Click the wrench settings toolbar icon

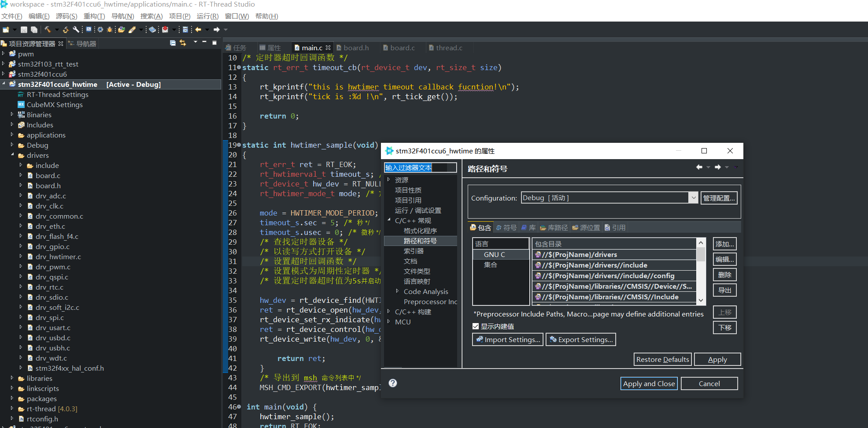pyautogui.click(x=76, y=30)
